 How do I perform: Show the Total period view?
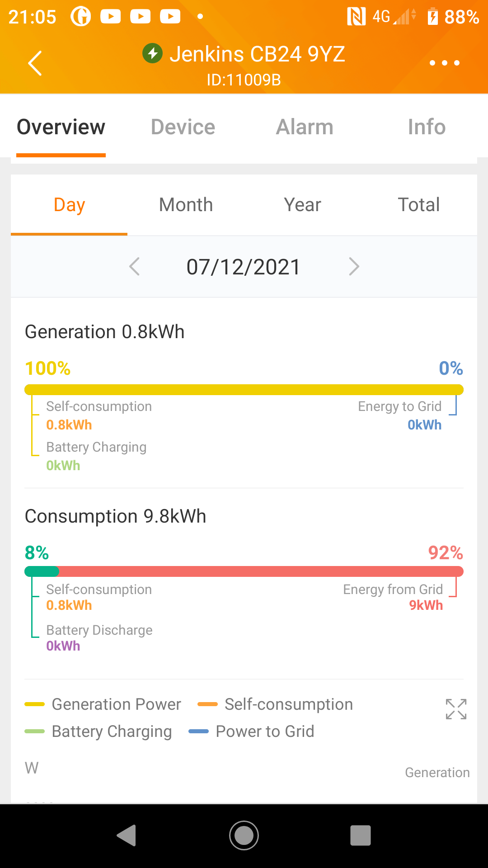click(418, 205)
